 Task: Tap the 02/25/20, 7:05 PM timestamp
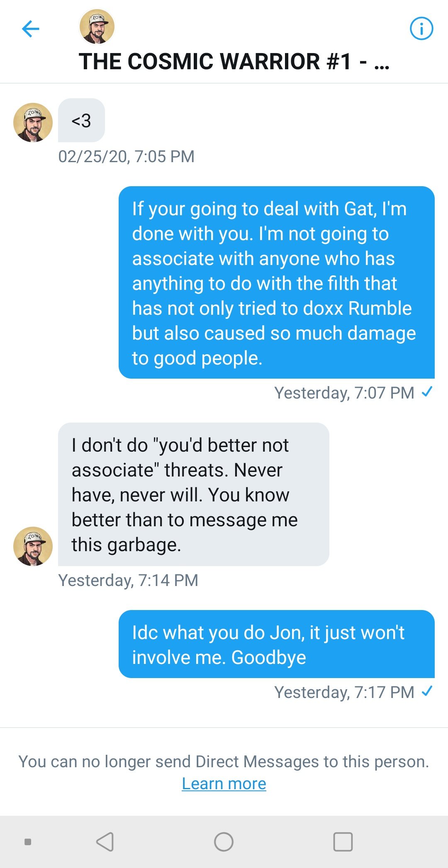point(126,157)
